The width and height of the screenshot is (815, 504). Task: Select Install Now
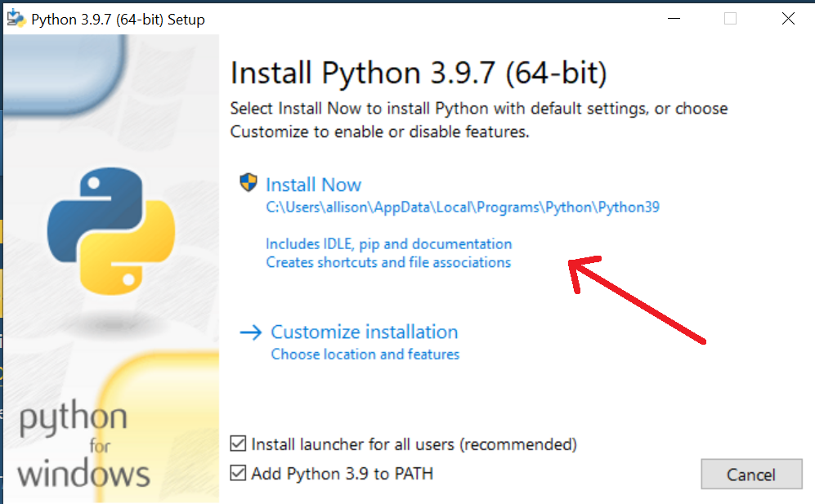pyautogui.click(x=313, y=184)
